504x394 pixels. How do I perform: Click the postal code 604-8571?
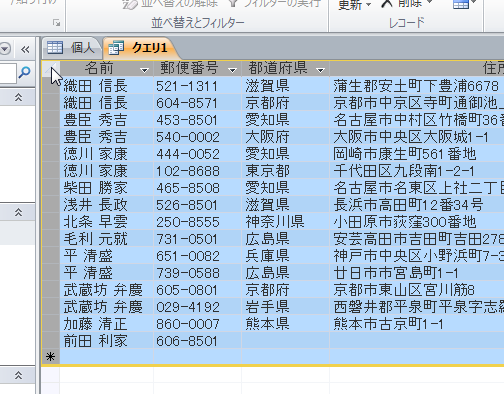[198, 103]
